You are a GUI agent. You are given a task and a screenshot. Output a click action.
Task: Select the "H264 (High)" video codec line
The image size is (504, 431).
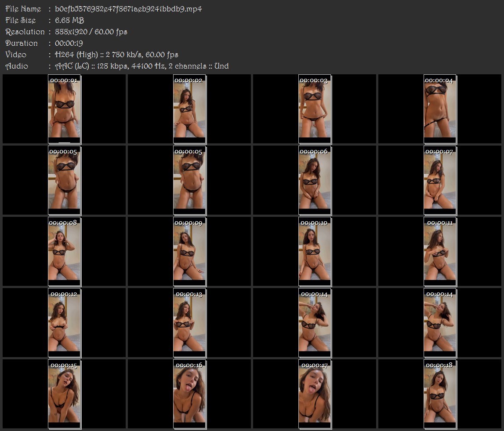pyautogui.click(x=116, y=55)
